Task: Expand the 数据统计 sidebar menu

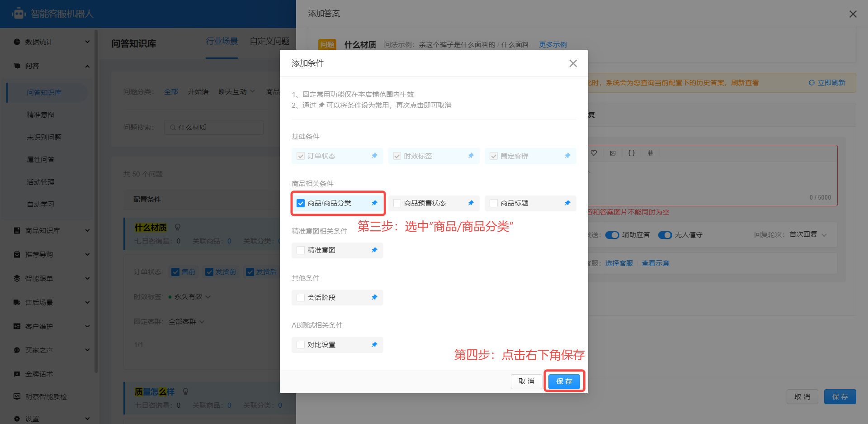Action: [x=87, y=42]
